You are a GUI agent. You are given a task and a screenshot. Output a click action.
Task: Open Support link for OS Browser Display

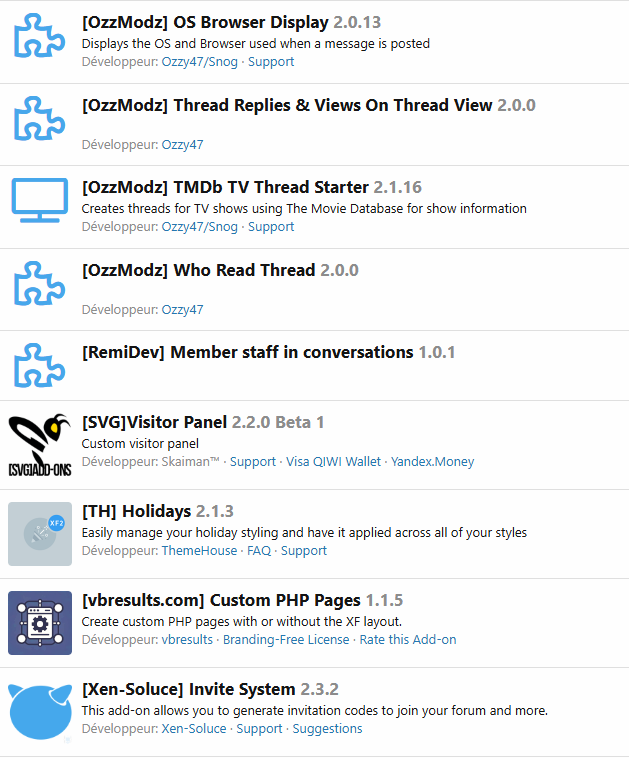[x=271, y=62]
